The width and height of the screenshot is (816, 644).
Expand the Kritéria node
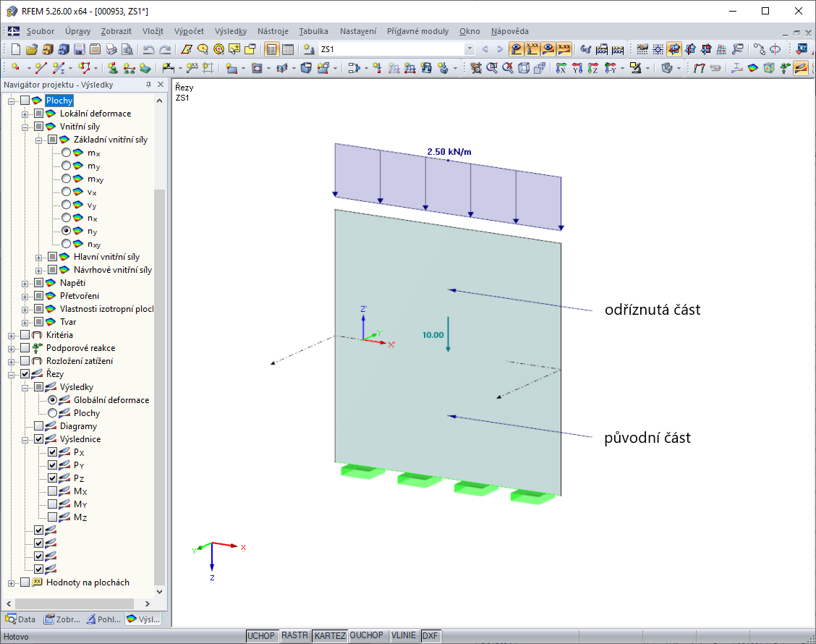click(11, 335)
